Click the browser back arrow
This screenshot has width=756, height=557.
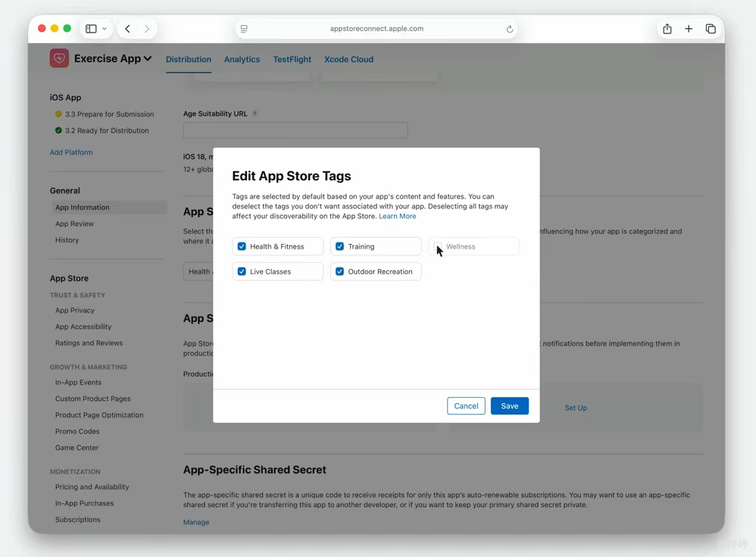coord(127,29)
